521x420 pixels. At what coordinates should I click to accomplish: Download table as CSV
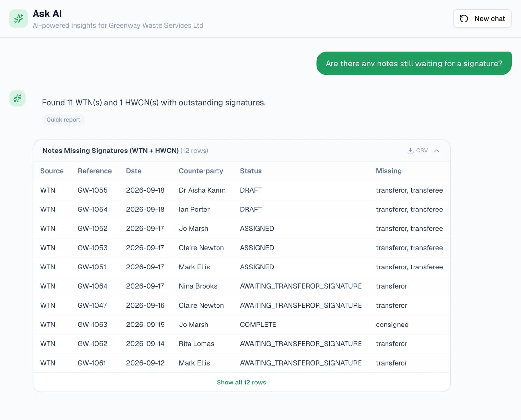tap(417, 151)
